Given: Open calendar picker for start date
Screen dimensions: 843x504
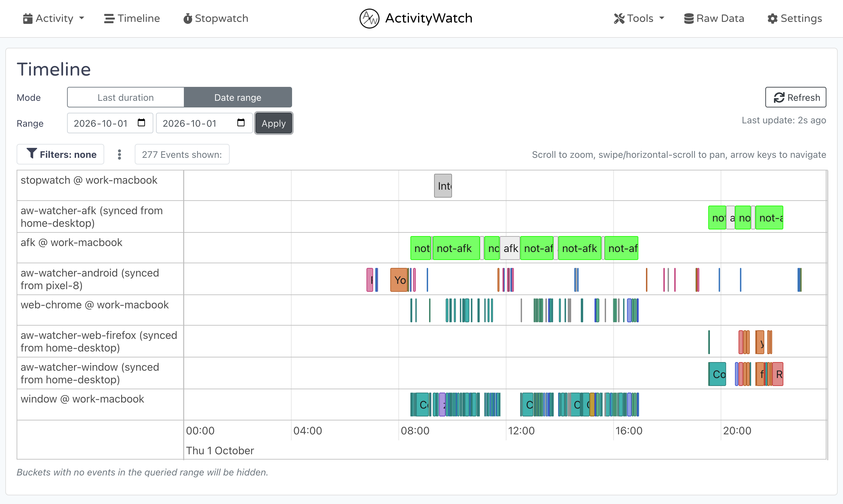Looking at the screenshot, I should [141, 123].
